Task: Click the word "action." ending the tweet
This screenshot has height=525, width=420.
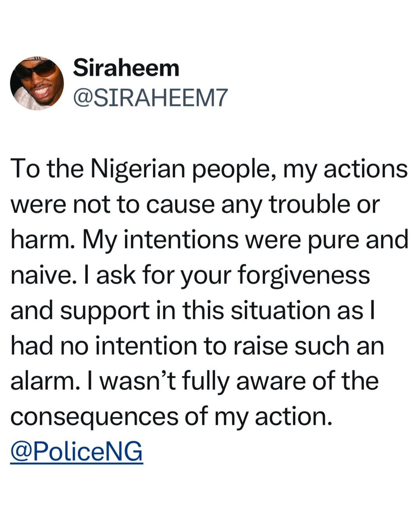Action: click(294, 417)
